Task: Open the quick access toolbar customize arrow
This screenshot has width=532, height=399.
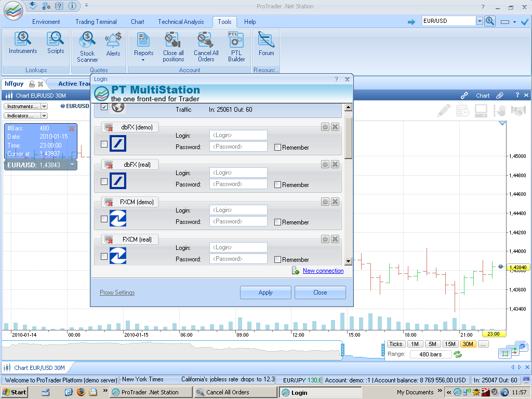Action: pyautogui.click(x=87, y=5)
